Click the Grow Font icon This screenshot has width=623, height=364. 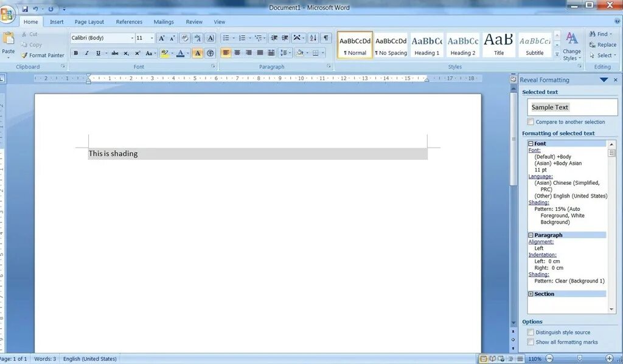(x=161, y=38)
